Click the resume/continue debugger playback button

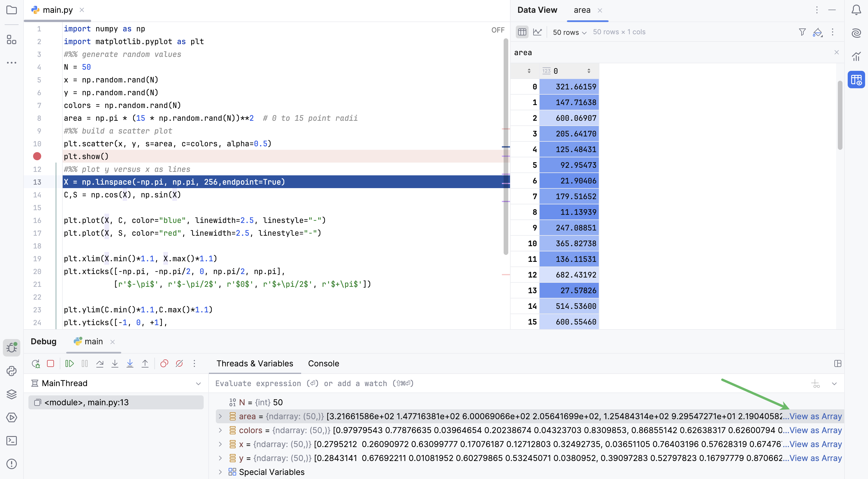[x=69, y=364]
